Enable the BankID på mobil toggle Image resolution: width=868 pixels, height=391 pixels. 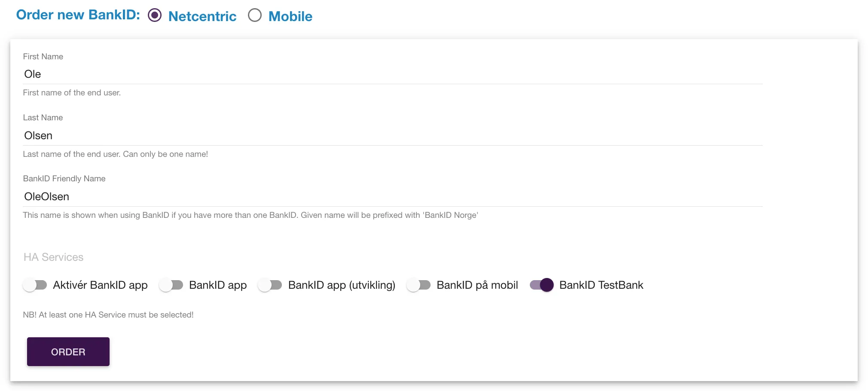419,285
